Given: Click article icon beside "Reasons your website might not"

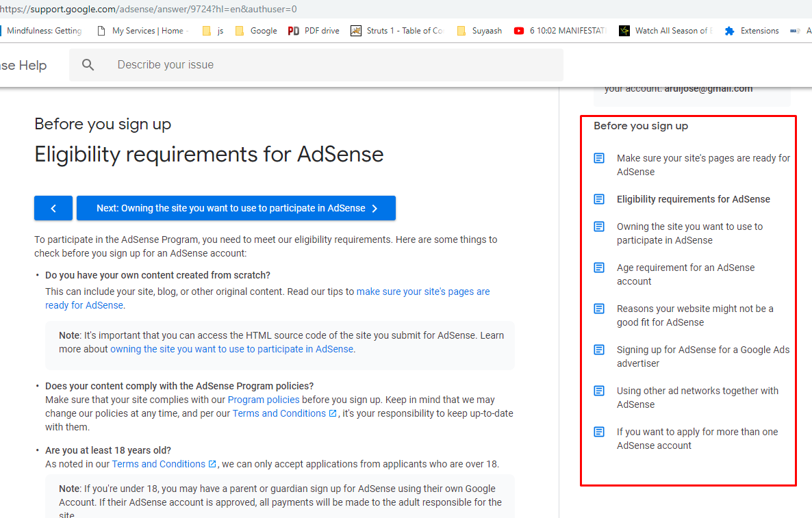Looking at the screenshot, I should point(599,309).
